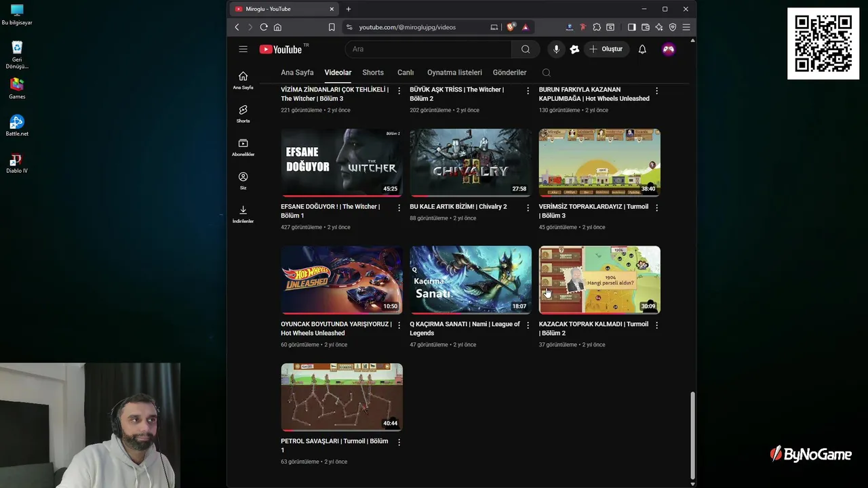868x488 pixels.
Task: Search within channel using tab magnifier
Action: (547, 73)
